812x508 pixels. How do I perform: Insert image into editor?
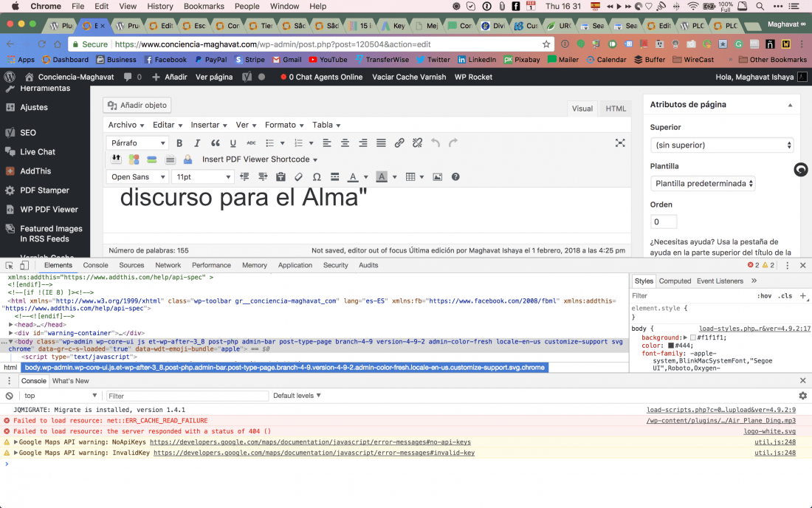[x=438, y=177]
